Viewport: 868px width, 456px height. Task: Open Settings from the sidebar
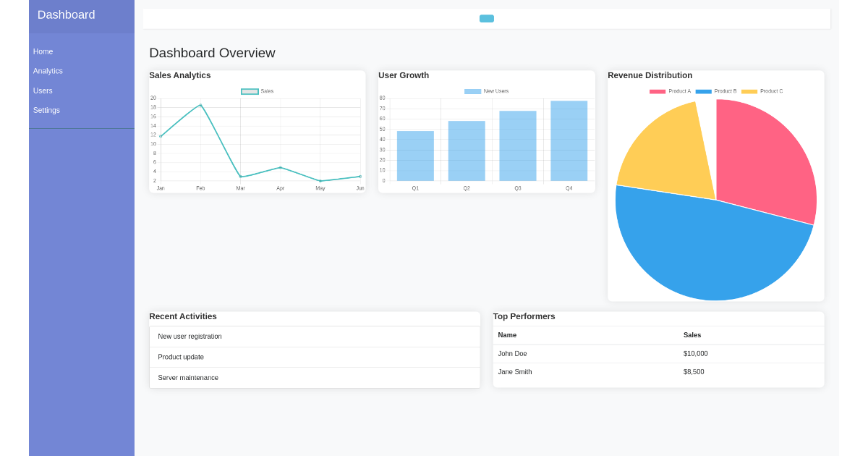46,110
